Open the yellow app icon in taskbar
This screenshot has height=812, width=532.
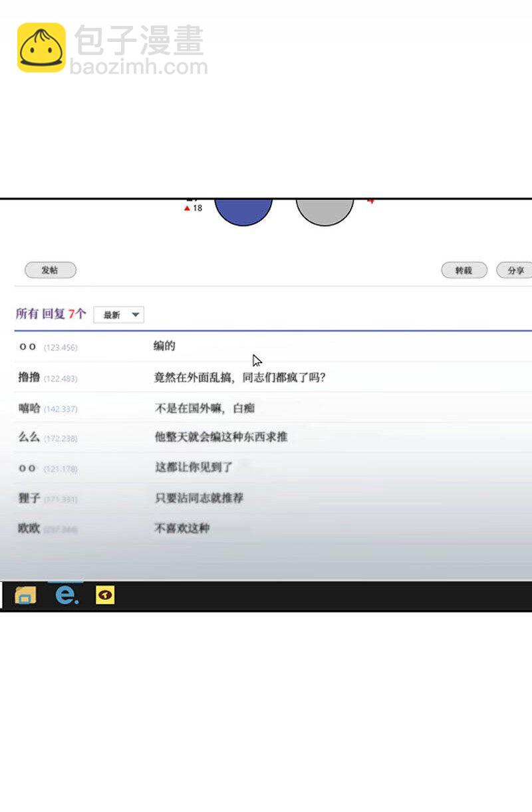click(105, 595)
